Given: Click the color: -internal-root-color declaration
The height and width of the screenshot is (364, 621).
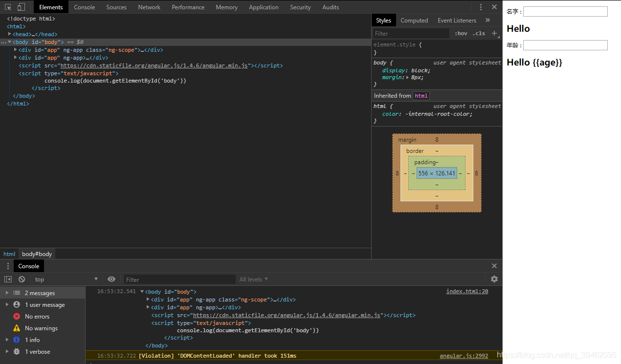Looking at the screenshot, I should pos(427,114).
